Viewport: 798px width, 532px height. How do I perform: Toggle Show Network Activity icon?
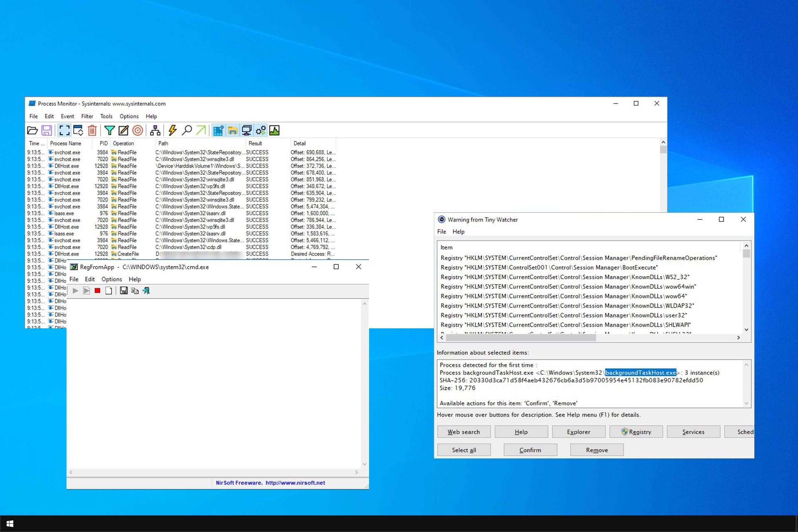[x=246, y=131]
